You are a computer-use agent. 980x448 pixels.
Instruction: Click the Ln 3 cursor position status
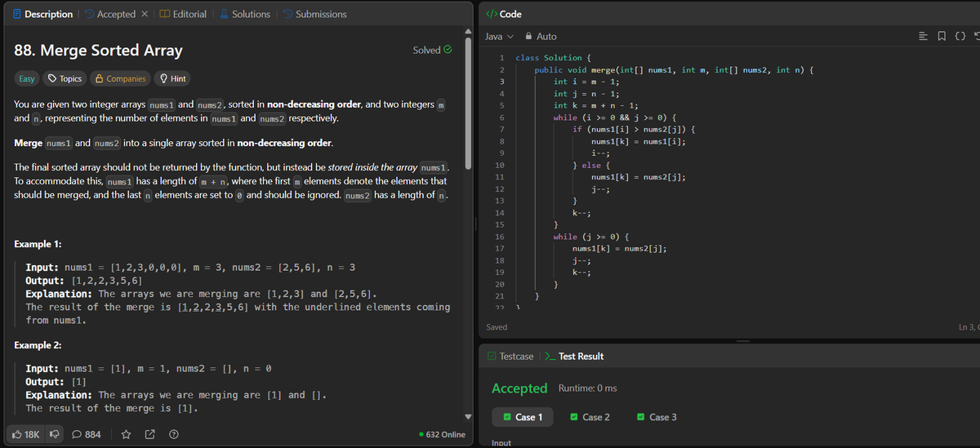pos(969,326)
